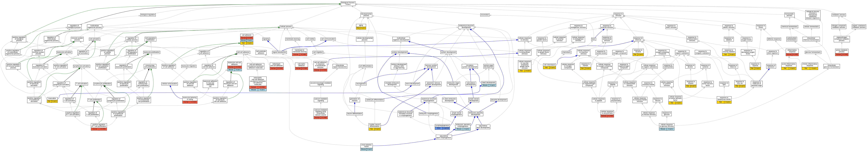Click 'membrane to membrane docking' node
The height and width of the screenshot is (152, 868).
tap(300, 52)
